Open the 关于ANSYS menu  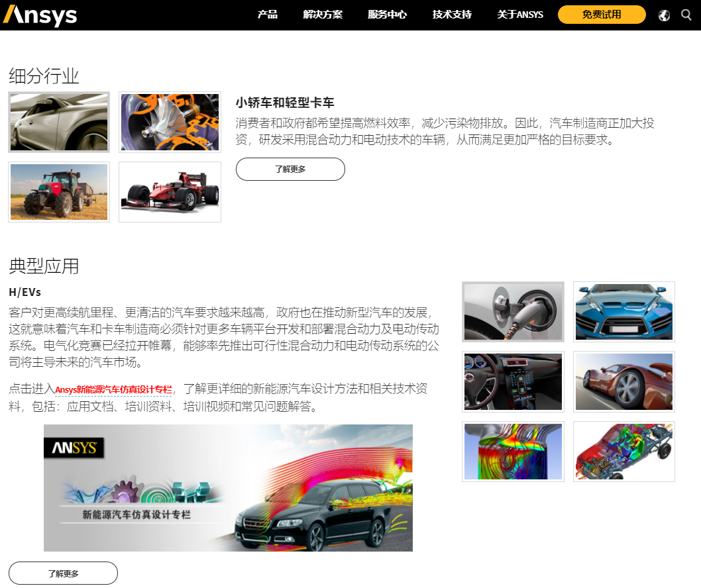pos(519,15)
